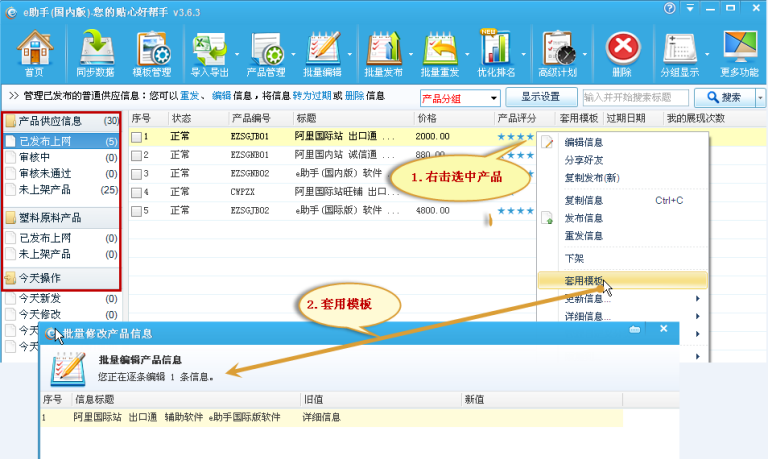Choose 复制信息 from the context menu
Image resolution: width=768 pixels, height=459 pixels.
click(x=583, y=200)
